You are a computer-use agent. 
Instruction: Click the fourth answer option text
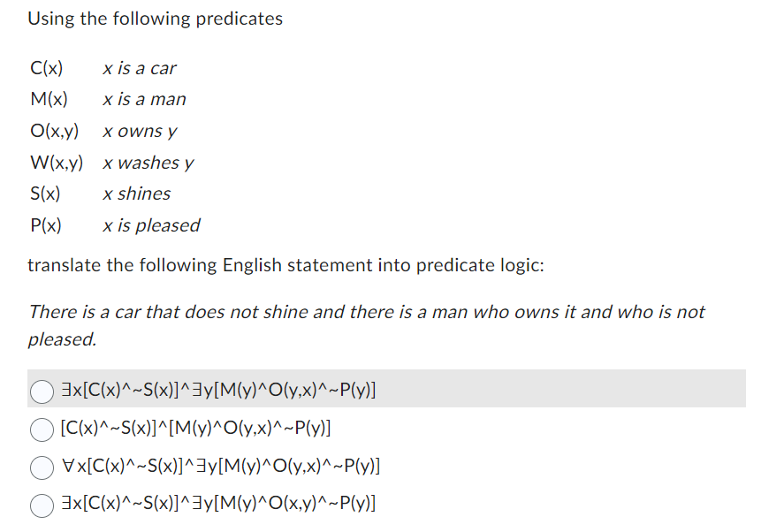(216, 503)
